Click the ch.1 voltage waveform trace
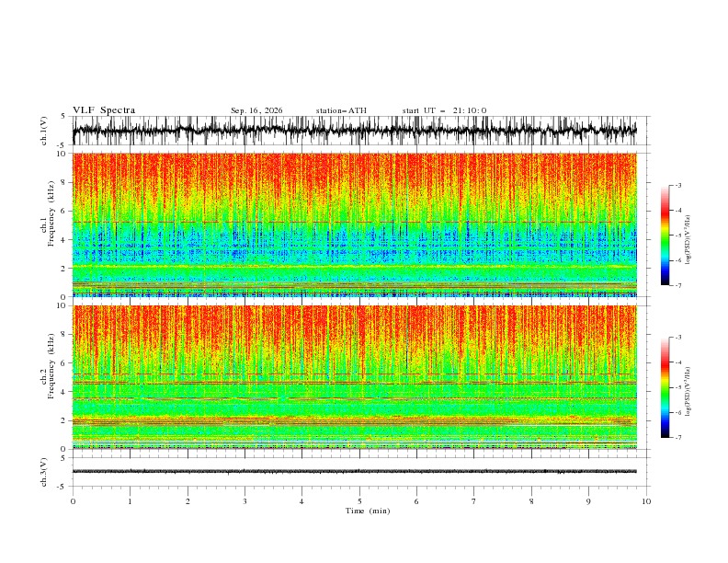 [355, 131]
